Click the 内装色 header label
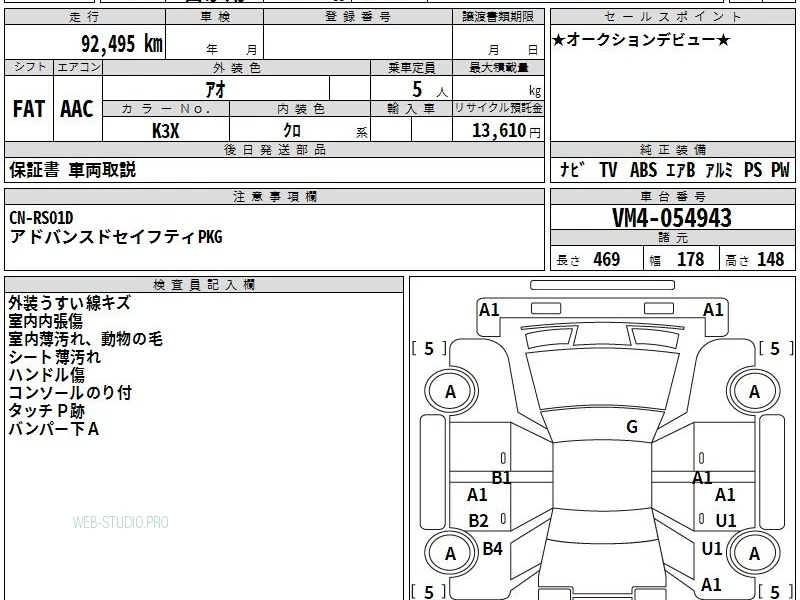The width and height of the screenshot is (800, 600). click(301, 109)
